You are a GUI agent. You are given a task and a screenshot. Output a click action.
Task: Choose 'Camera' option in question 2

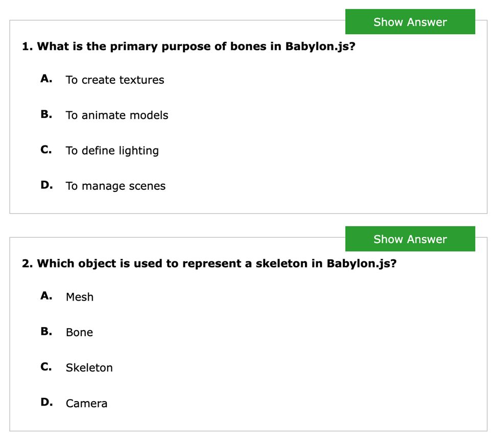point(86,403)
